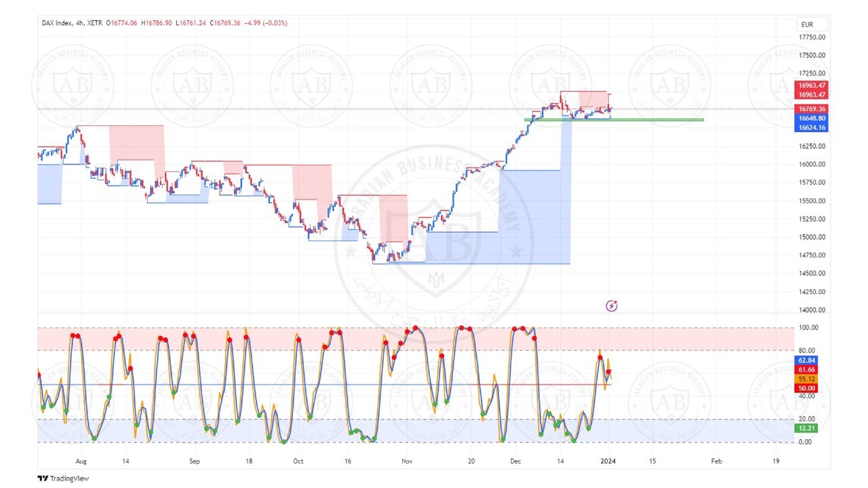Screen dimensions: 868x488
Task: Click the TradingView logo
Action: (63, 479)
